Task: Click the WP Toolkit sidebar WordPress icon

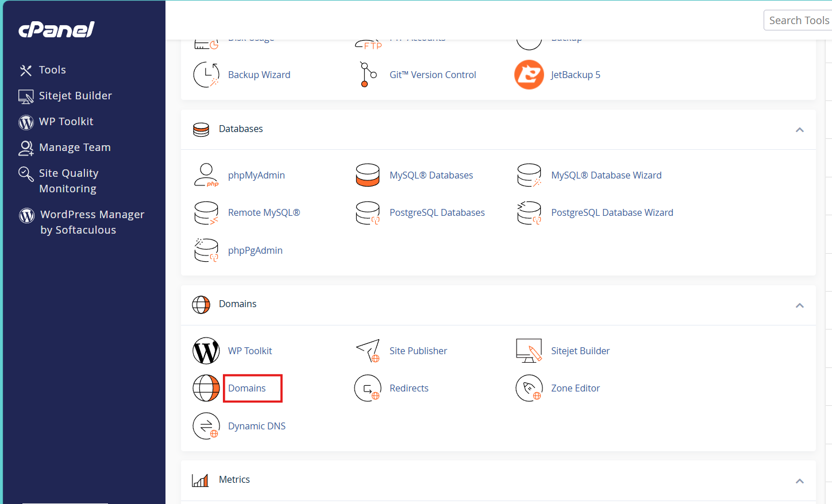Action: coord(26,122)
